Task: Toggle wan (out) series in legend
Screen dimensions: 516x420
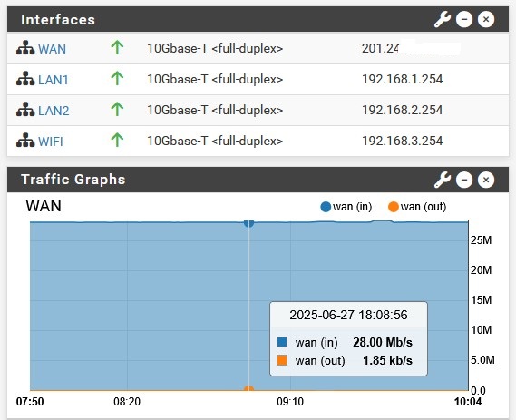Action: (x=417, y=207)
